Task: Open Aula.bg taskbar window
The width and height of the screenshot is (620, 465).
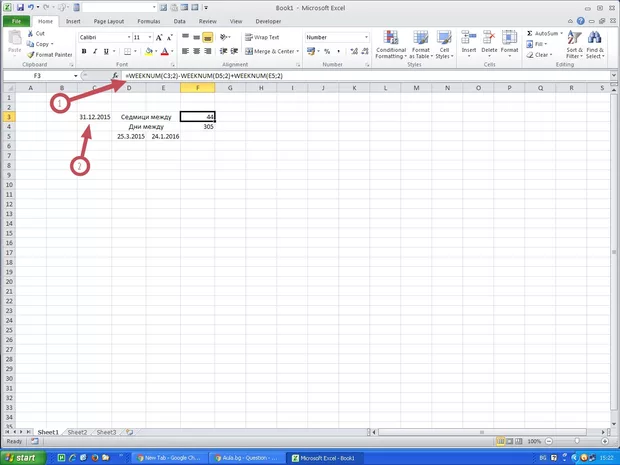Action: pos(247,458)
